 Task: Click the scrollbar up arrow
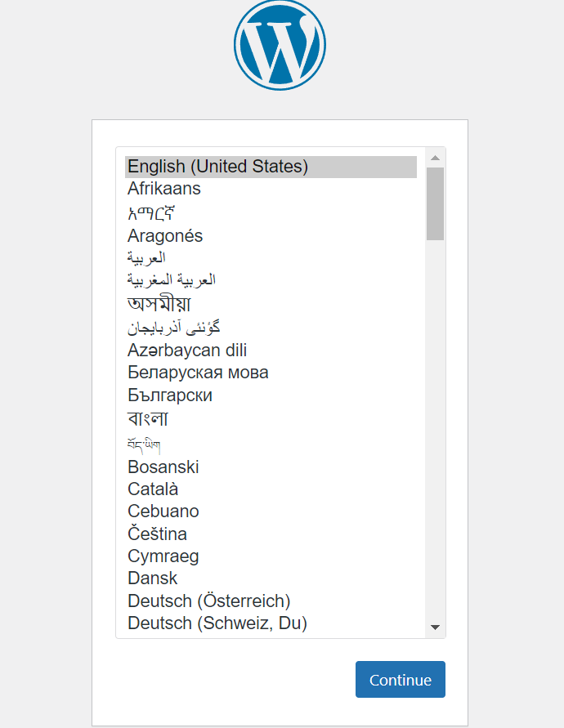point(436,158)
